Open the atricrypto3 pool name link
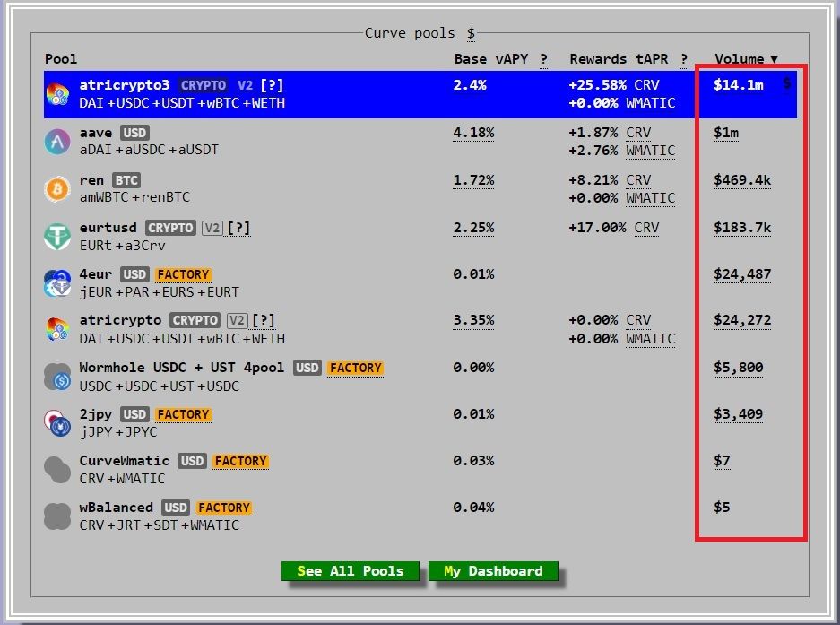 click(125, 84)
